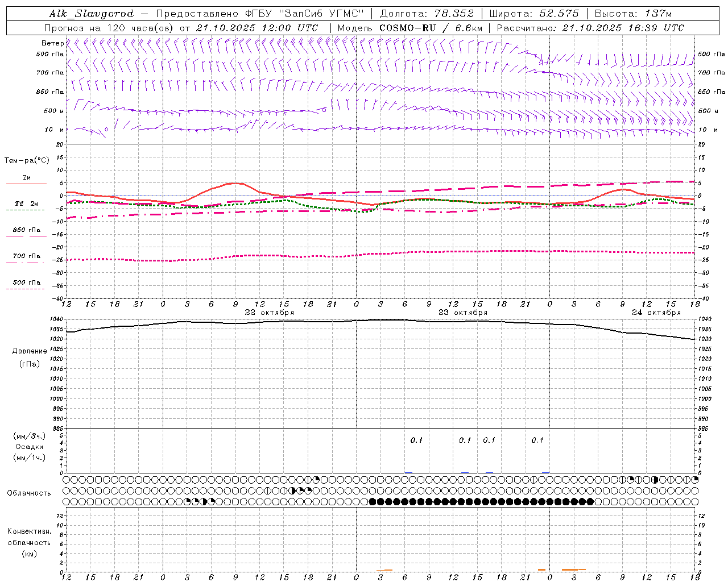Click the Модель COSMO-RU / 6.6км label
This screenshot has width=728, height=582.
coord(410,28)
